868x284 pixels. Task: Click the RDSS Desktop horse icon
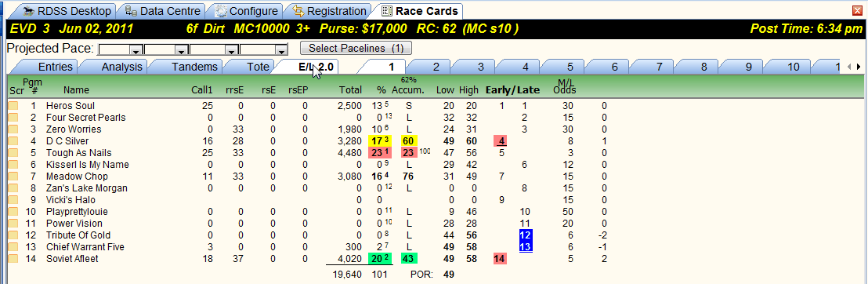pos(29,11)
